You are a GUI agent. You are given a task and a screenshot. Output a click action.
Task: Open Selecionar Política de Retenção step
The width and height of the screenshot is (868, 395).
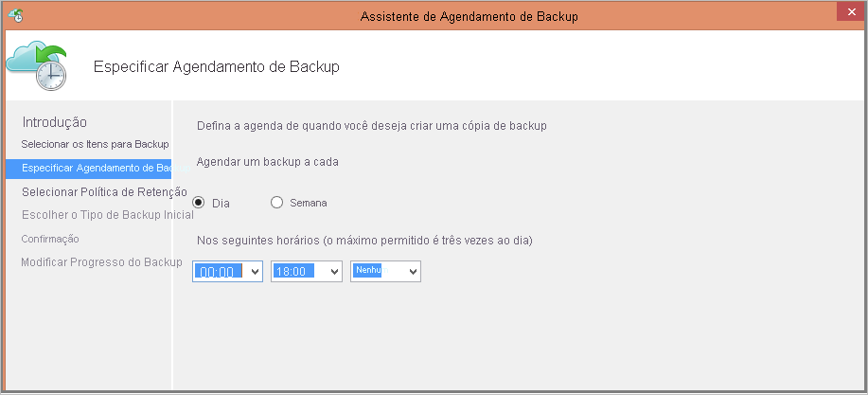pos(105,192)
